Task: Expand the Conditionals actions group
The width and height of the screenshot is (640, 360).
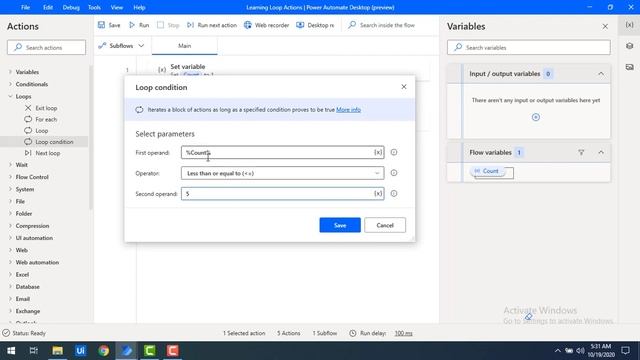Action: [x=32, y=84]
